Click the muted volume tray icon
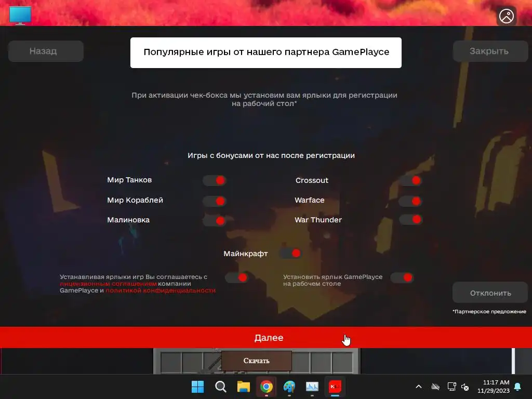This screenshot has height=399, width=532. [x=465, y=387]
